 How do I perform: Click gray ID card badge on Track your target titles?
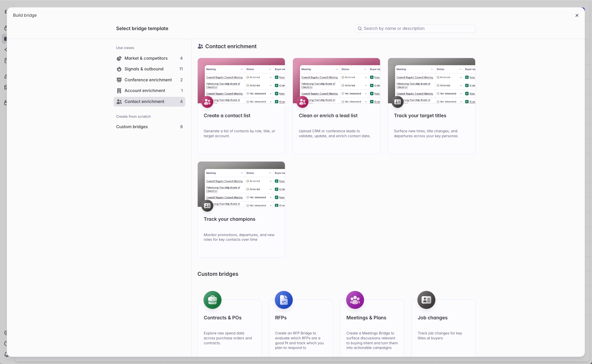click(398, 102)
